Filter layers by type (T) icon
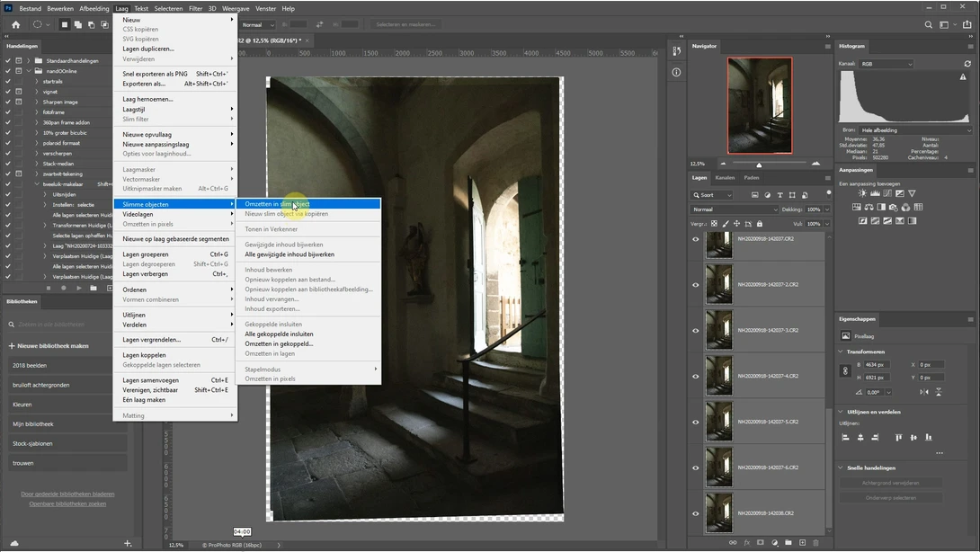Viewport: 980px width, 552px height. (x=780, y=195)
